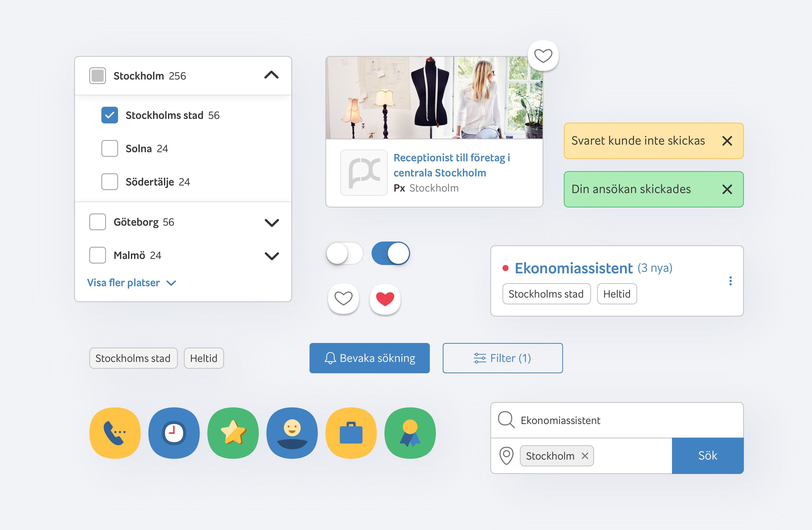Image resolution: width=812 pixels, height=530 pixels.
Task: Collapse the Stockholm section chevron
Action: pyautogui.click(x=272, y=75)
